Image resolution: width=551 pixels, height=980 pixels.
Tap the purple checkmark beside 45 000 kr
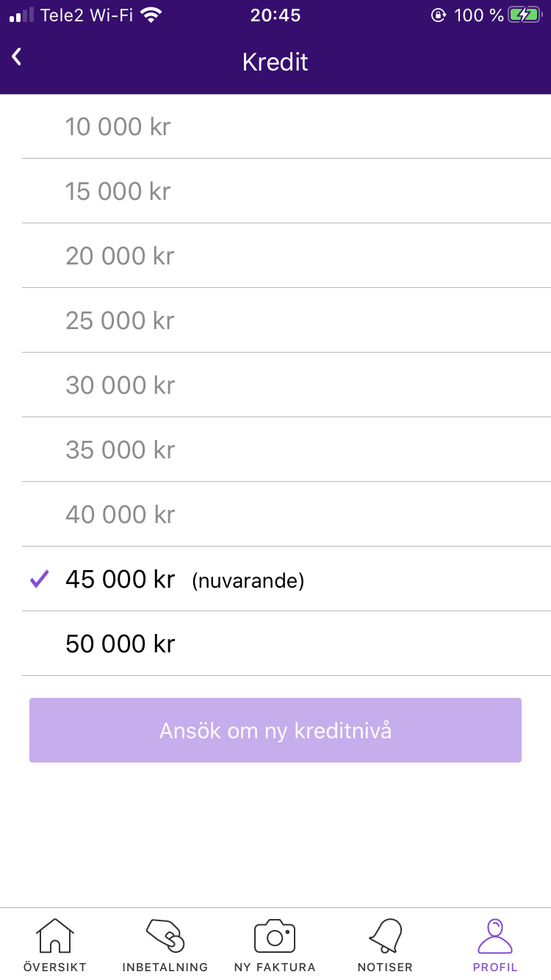(x=39, y=580)
